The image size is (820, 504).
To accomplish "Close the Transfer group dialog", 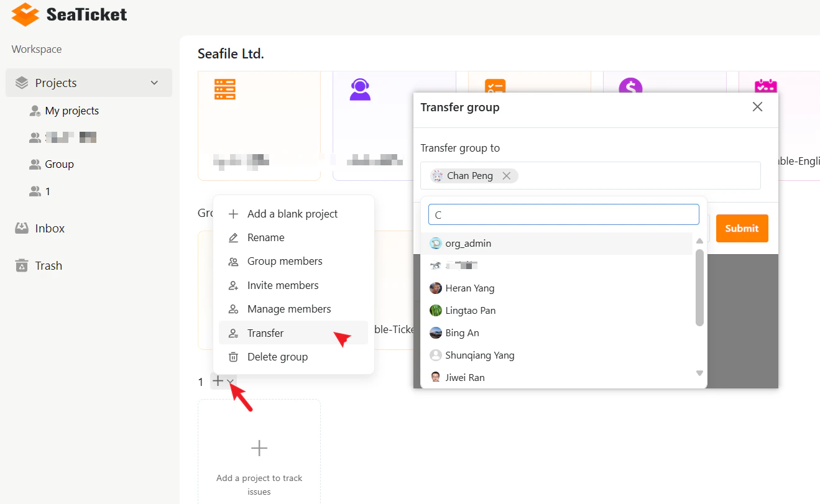I will [757, 107].
